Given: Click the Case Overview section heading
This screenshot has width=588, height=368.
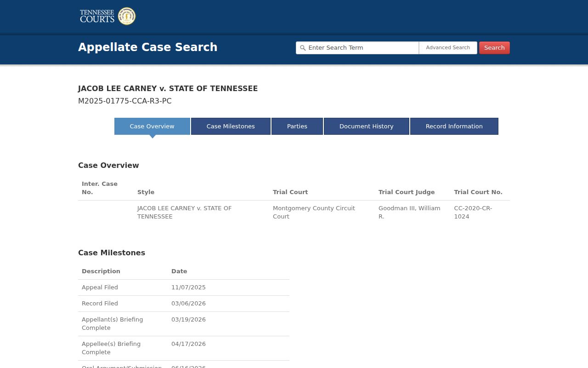Looking at the screenshot, I should 108,165.
